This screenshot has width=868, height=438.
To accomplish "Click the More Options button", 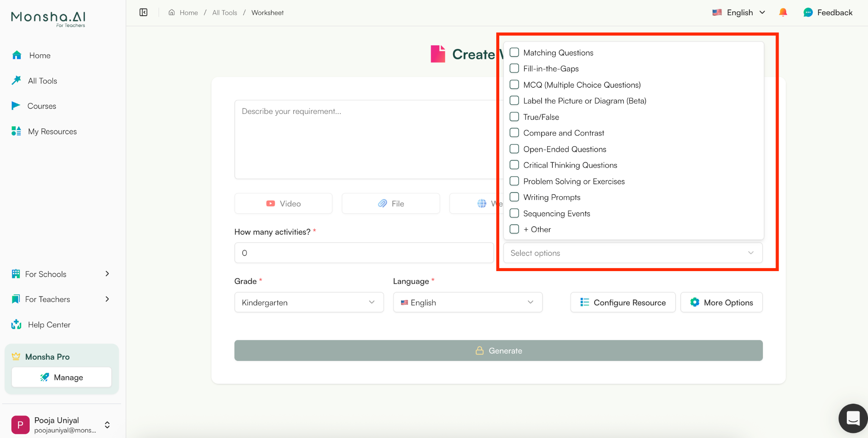I will [721, 302].
